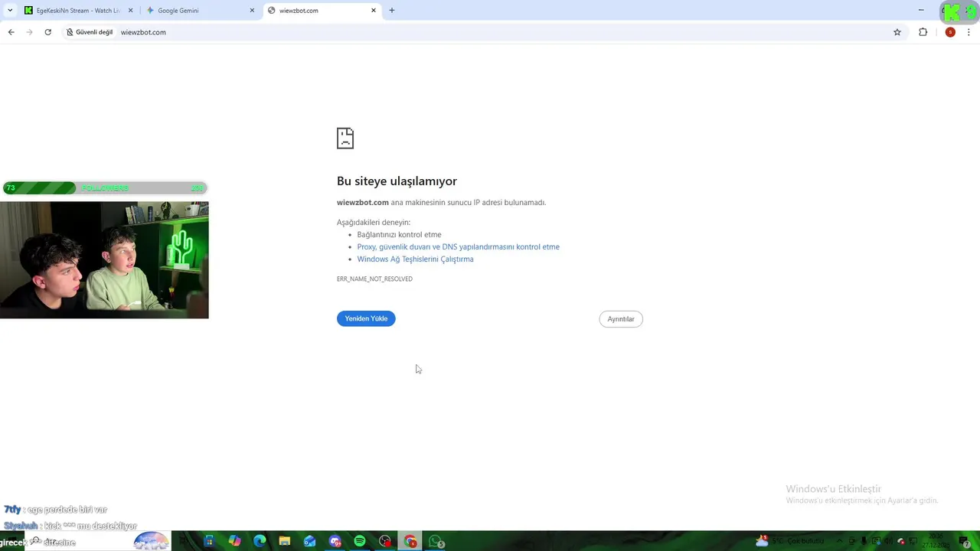Open the tab search dropdown arrow
Image resolution: width=980 pixels, height=551 pixels.
pyautogui.click(x=10, y=10)
